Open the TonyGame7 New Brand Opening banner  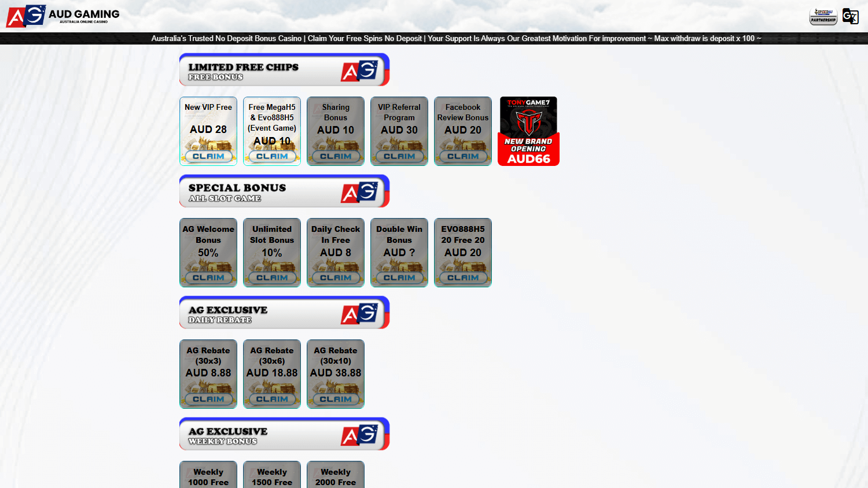coord(528,131)
